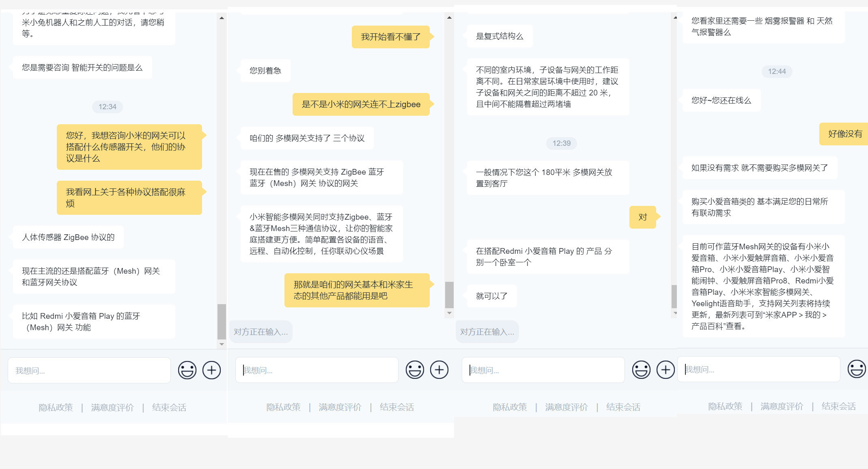Click the 12:39 timestamp label
The height and width of the screenshot is (469, 868).
(x=561, y=143)
